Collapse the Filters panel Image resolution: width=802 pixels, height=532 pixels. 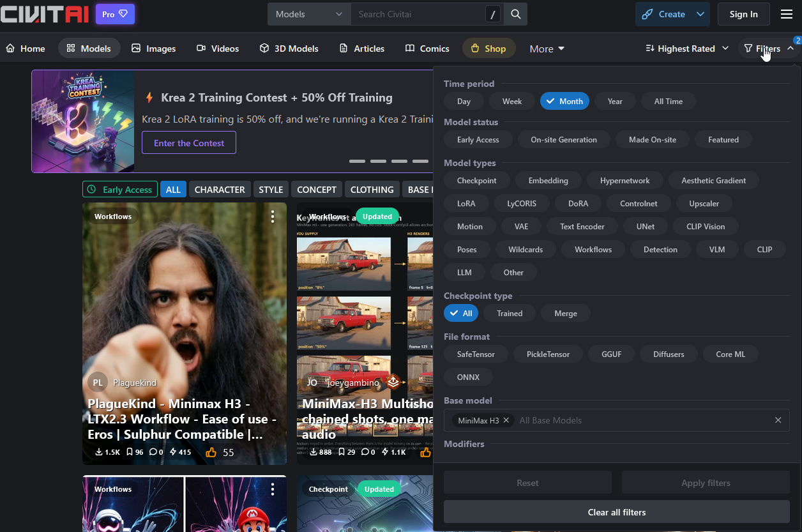(x=769, y=49)
